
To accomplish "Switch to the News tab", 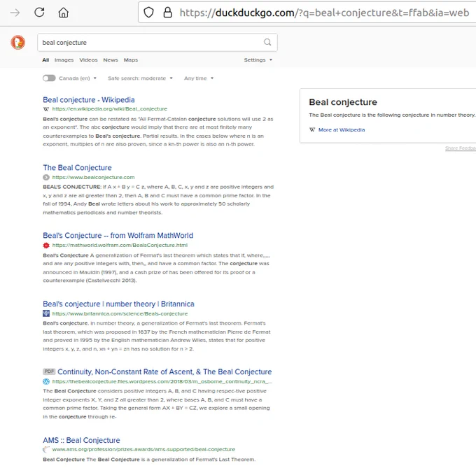I will (x=111, y=60).
